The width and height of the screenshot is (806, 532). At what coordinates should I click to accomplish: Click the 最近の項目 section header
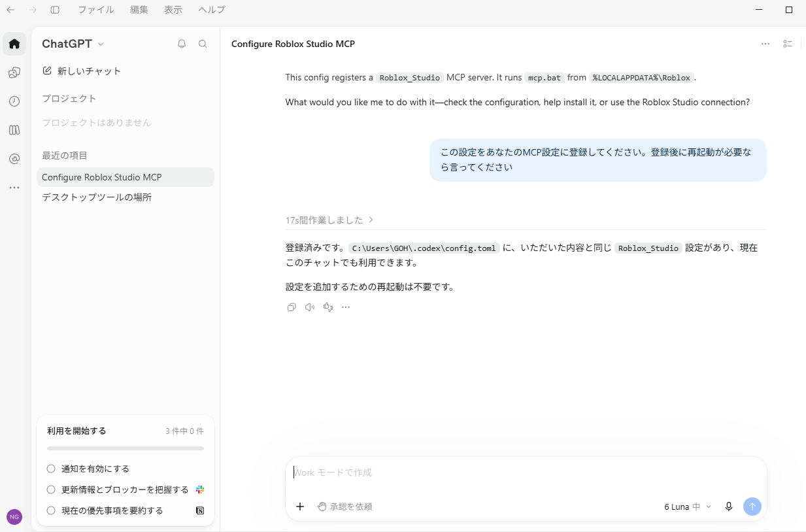[65, 156]
